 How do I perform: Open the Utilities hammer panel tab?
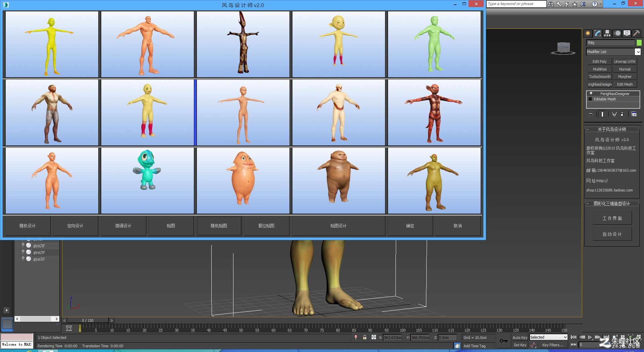(636, 33)
